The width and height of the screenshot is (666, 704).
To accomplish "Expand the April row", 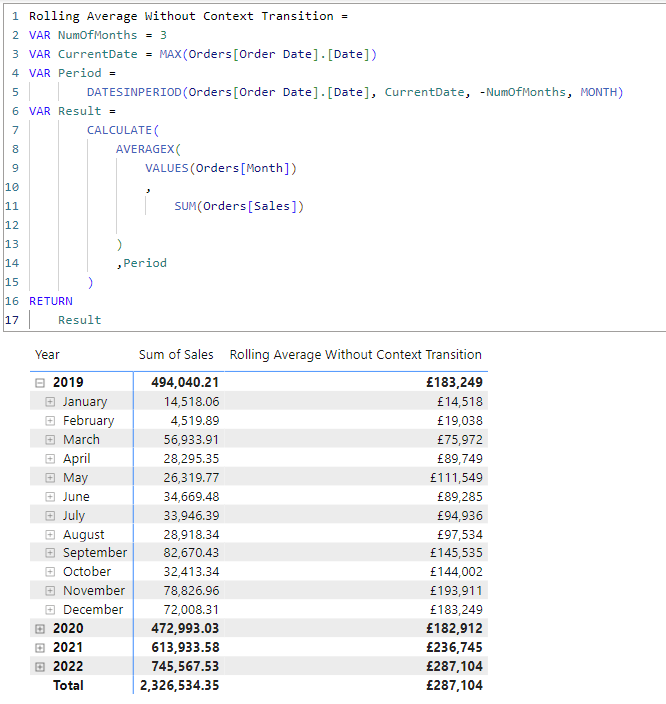I will (50, 459).
